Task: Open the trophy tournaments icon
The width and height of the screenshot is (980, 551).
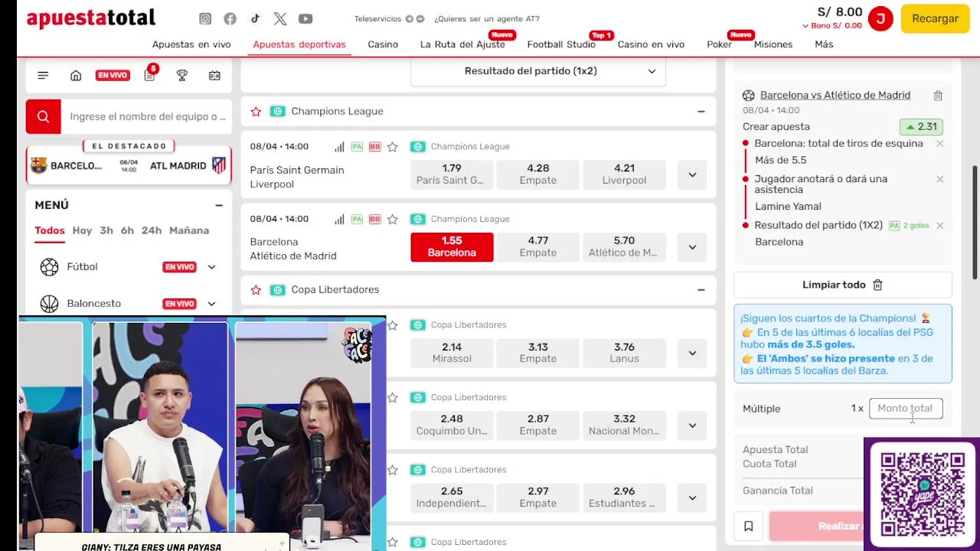Action: [182, 75]
